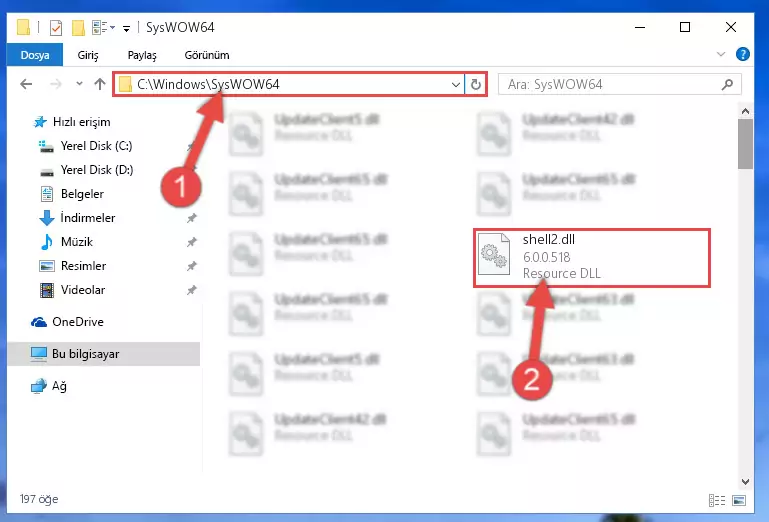Click the Back navigation arrow

[26, 84]
